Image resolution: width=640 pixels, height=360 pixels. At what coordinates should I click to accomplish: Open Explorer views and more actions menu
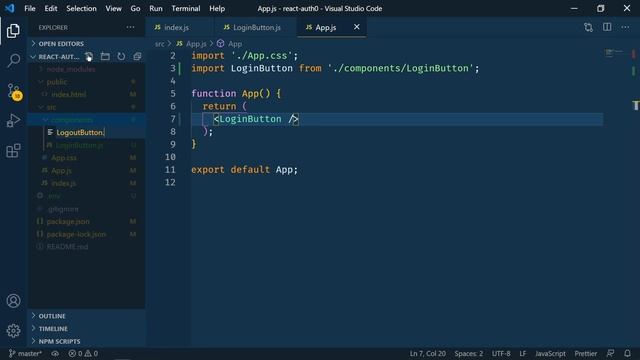point(130,27)
